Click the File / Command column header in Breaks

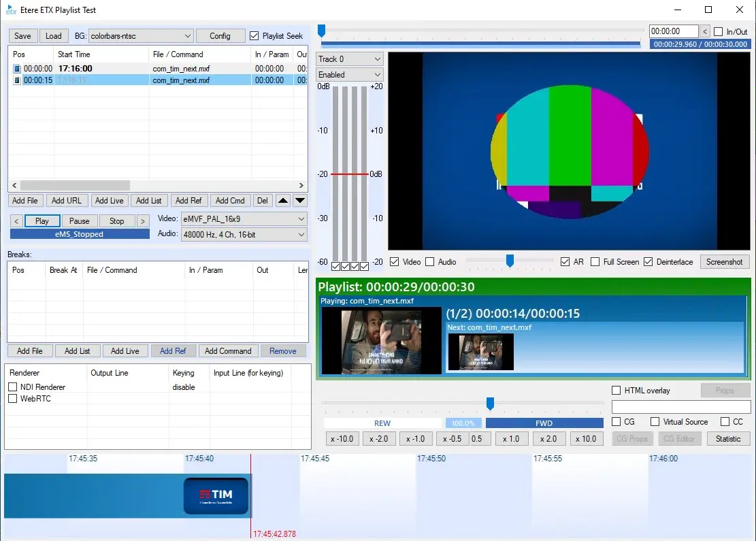112,270
